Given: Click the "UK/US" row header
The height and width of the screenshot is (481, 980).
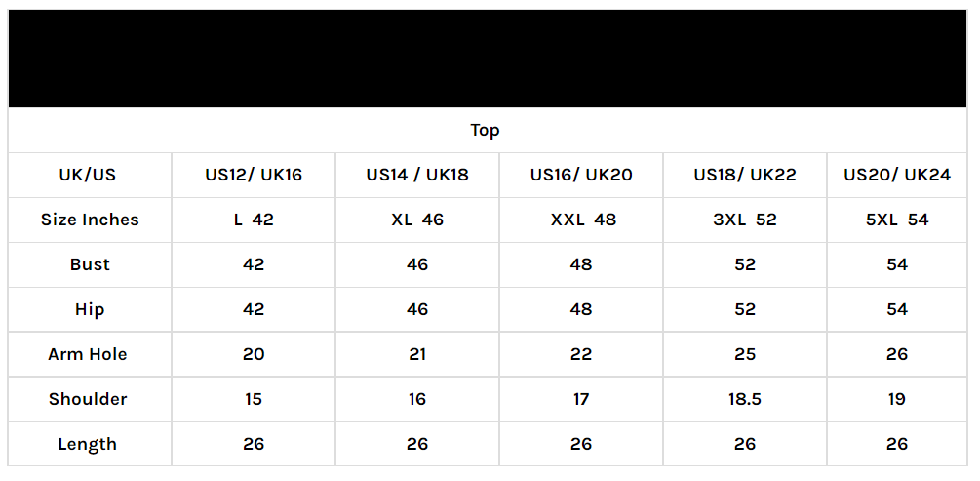Looking at the screenshot, I should tap(88, 175).
